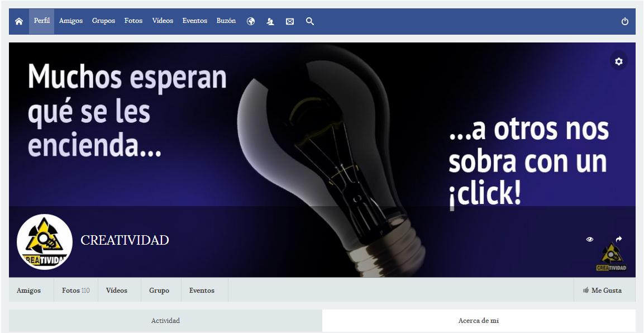
Task: Log out using the power icon
Action: [624, 21]
